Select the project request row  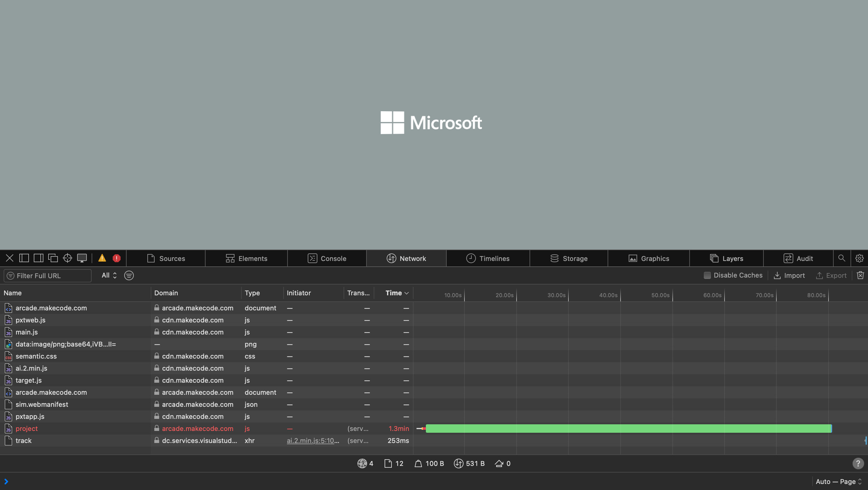pyautogui.click(x=434, y=428)
